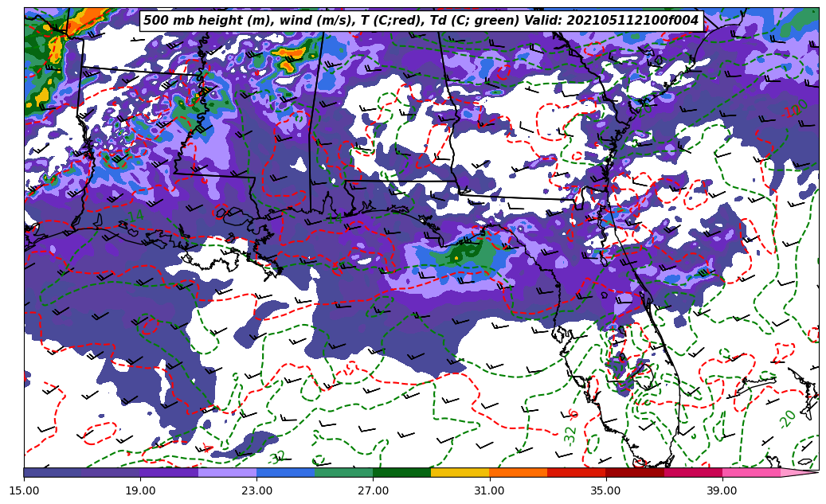Click the 15.00 colorbar tick label
This screenshot has height=504, width=826.
pyautogui.click(x=24, y=490)
